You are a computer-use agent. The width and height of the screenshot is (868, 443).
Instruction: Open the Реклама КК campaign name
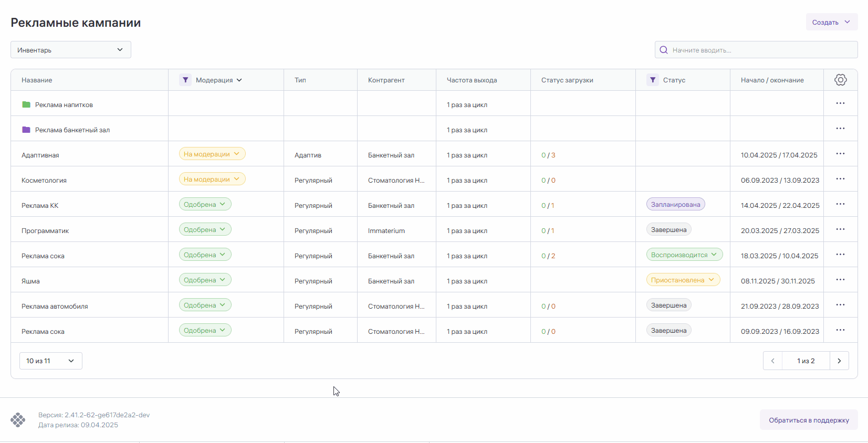(40, 205)
